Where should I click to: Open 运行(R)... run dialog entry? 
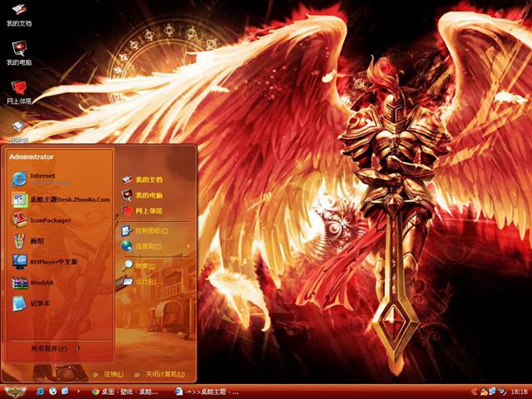[141, 282]
